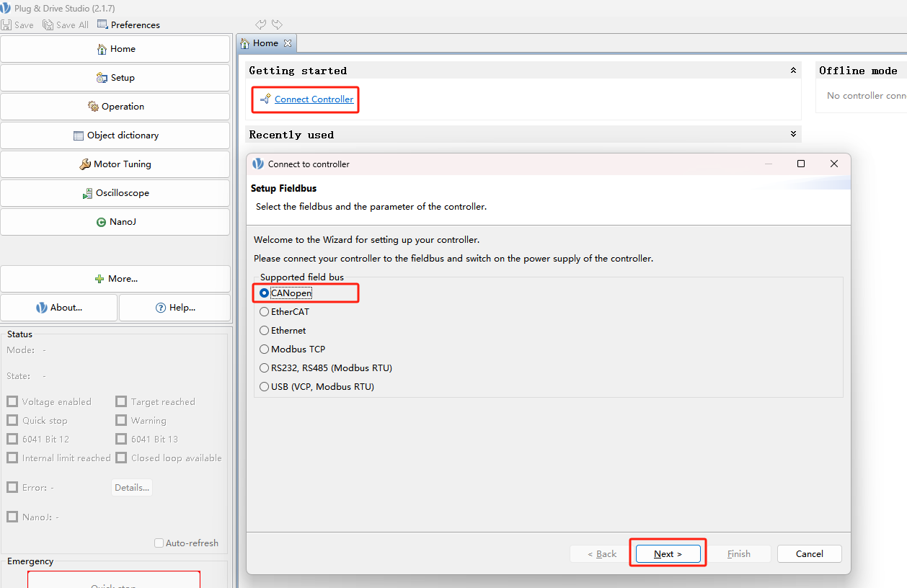Click the Setup Fieldbus heading text
Screen dimensions: 907x588
click(283, 189)
